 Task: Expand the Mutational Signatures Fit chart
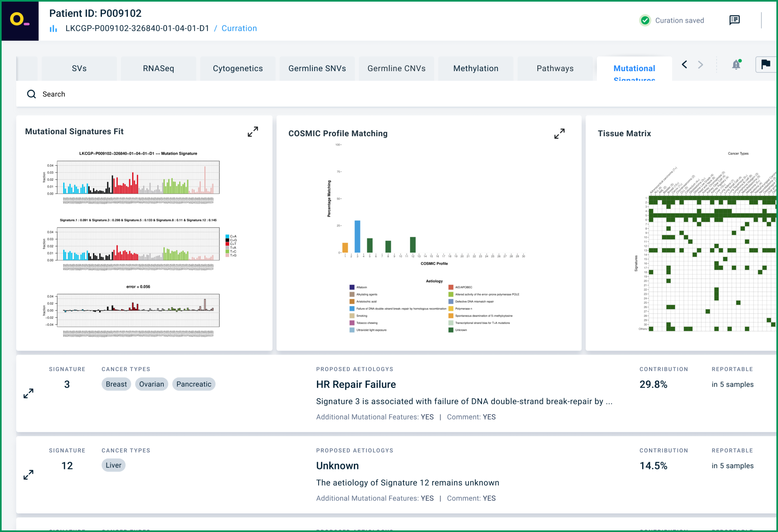253,132
